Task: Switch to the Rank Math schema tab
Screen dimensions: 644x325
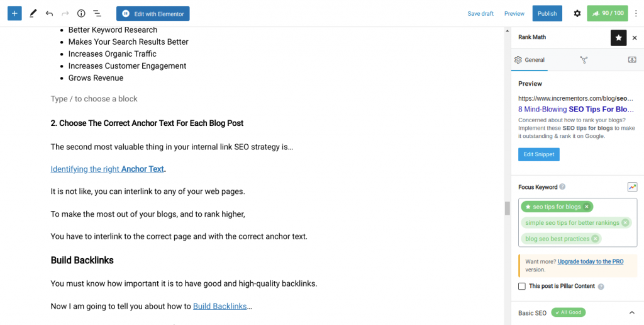Action: pos(584,60)
